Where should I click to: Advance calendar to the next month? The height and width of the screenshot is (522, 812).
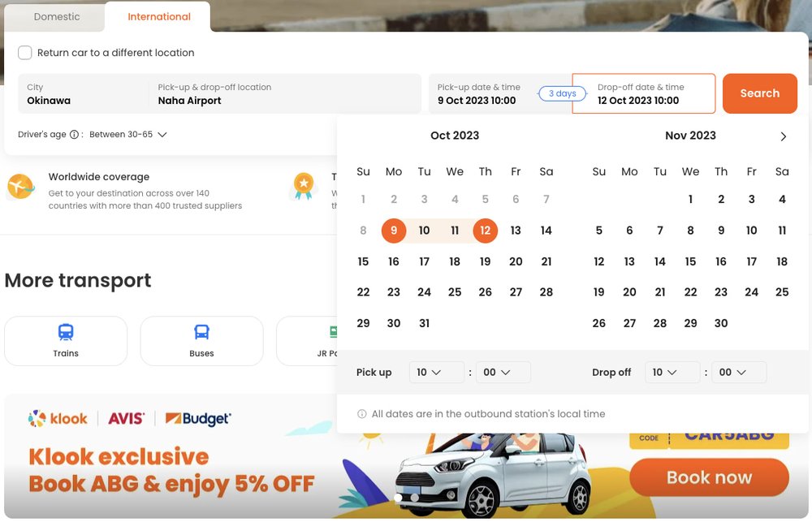click(783, 136)
